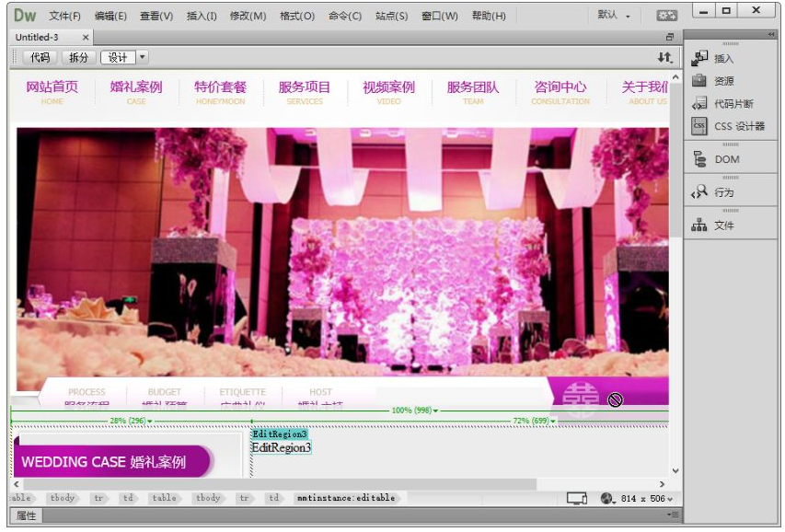Open the Insert (插入) panel icon

(x=700, y=58)
